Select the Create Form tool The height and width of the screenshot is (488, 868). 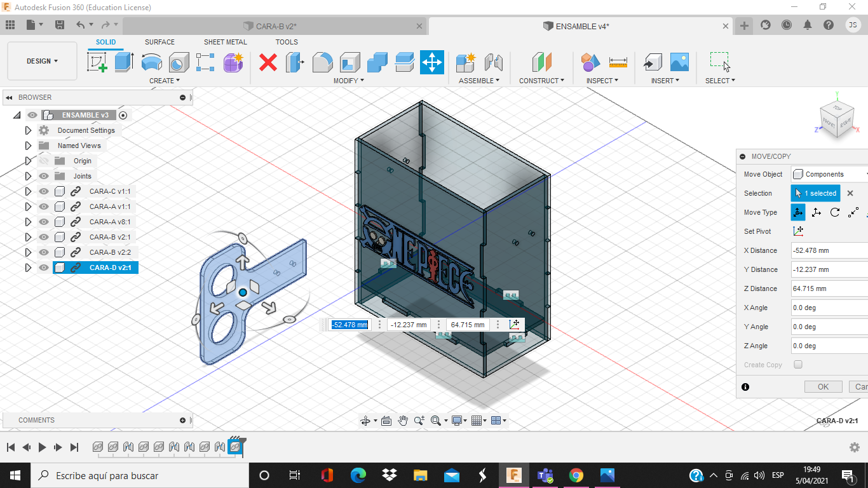[233, 62]
